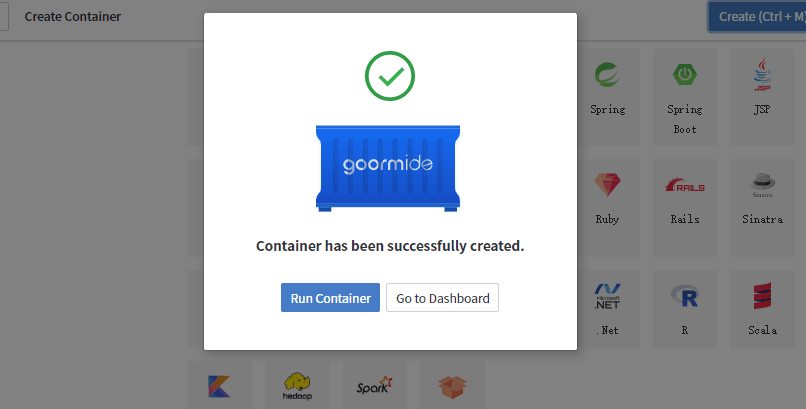
Task: Select the Kotlin logo tile
Action: [217, 385]
